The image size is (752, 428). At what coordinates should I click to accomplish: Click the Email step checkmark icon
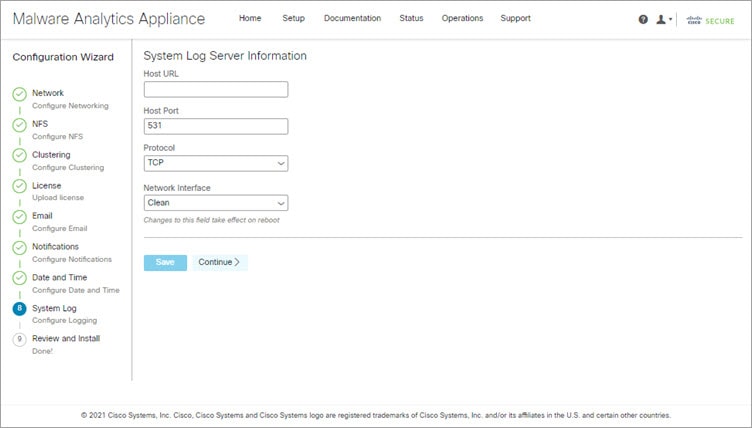click(x=20, y=217)
